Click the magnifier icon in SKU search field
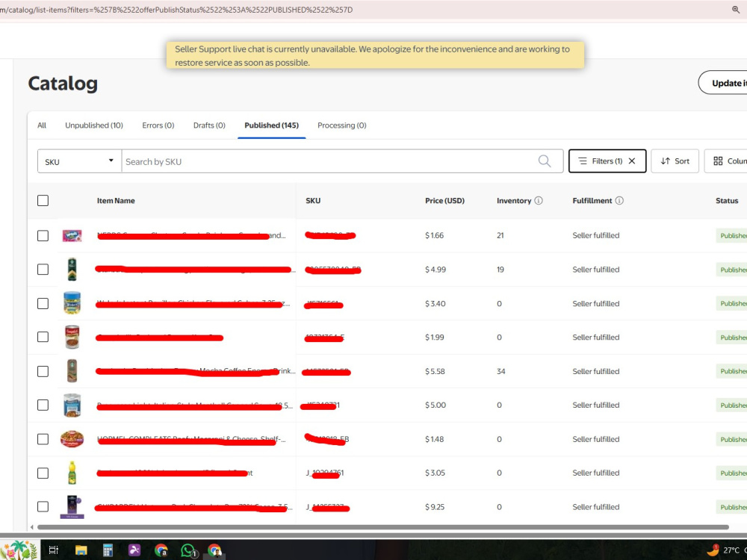The width and height of the screenshot is (747, 560). pyautogui.click(x=545, y=161)
